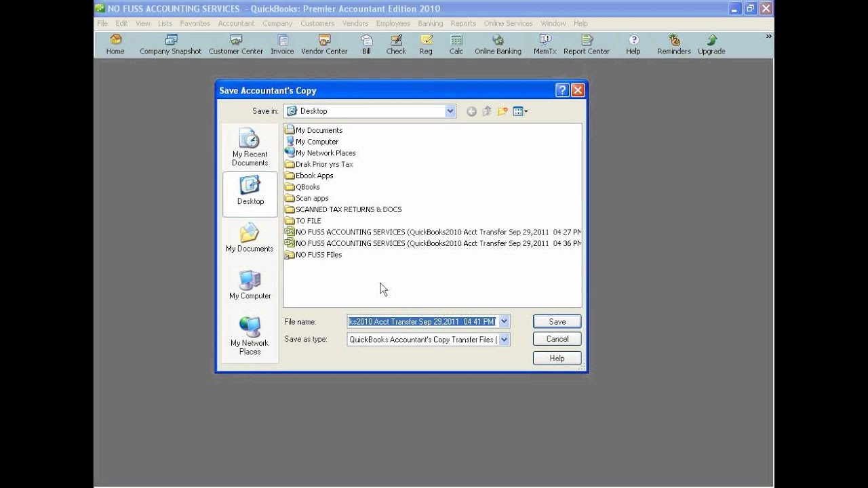Click the Save button
Screen dimensions: 868x488
pyautogui.click(x=557, y=322)
